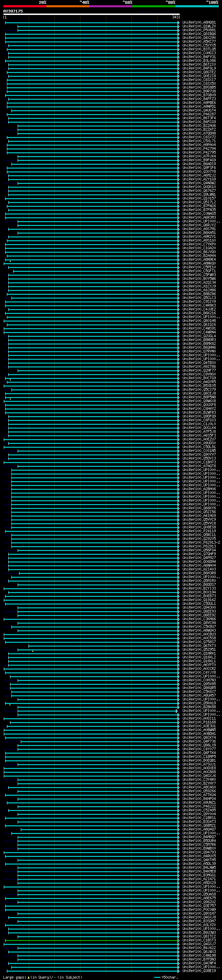The width and height of the screenshot is (222, 980).
Task: Select hit label UniRef100_Q0E2I8
Action: pyautogui.click(x=199, y=76)
